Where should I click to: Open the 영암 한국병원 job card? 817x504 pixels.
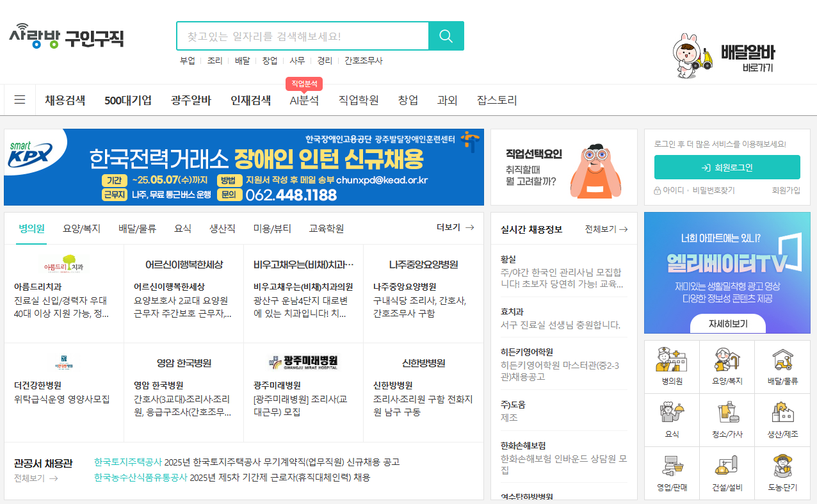pos(184,392)
